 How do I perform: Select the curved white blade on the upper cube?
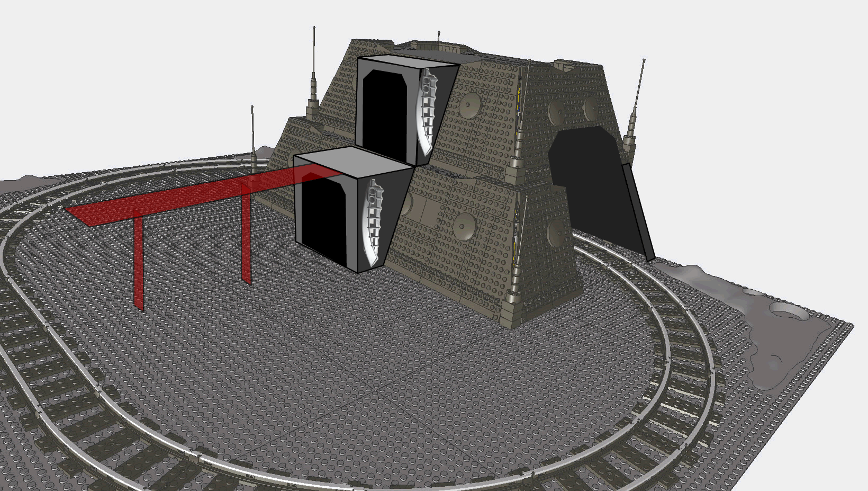(x=428, y=112)
